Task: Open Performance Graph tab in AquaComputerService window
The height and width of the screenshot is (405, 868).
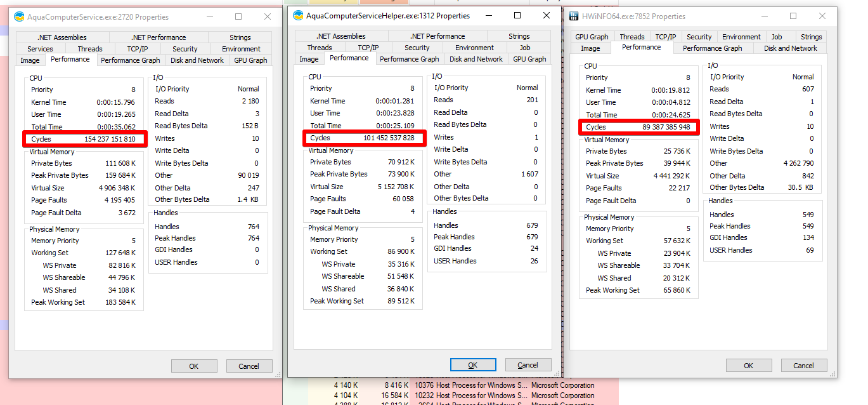Action: pos(131,60)
